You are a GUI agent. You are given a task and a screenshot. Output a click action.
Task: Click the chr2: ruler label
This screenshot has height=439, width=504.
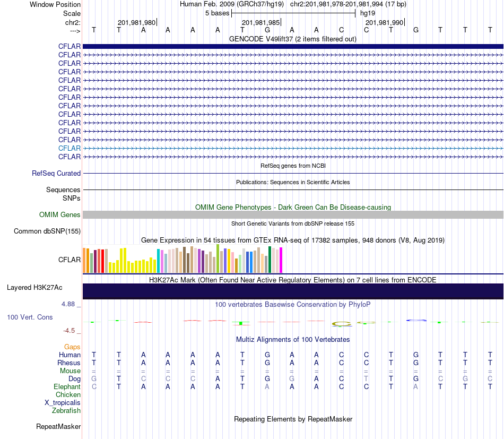[x=73, y=22]
